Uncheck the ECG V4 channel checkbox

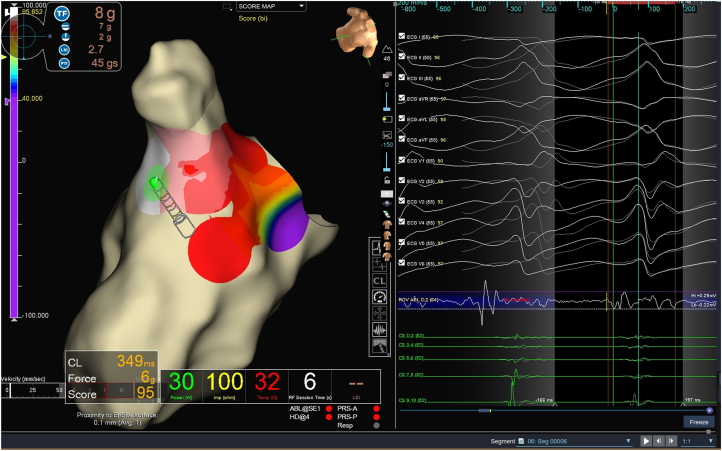click(402, 222)
